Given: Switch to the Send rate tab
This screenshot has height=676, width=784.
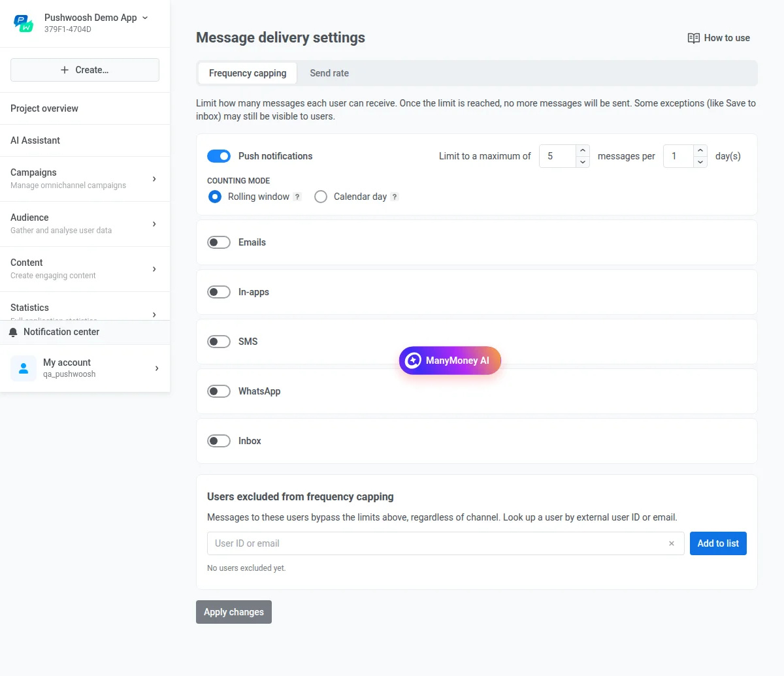Looking at the screenshot, I should 329,73.
